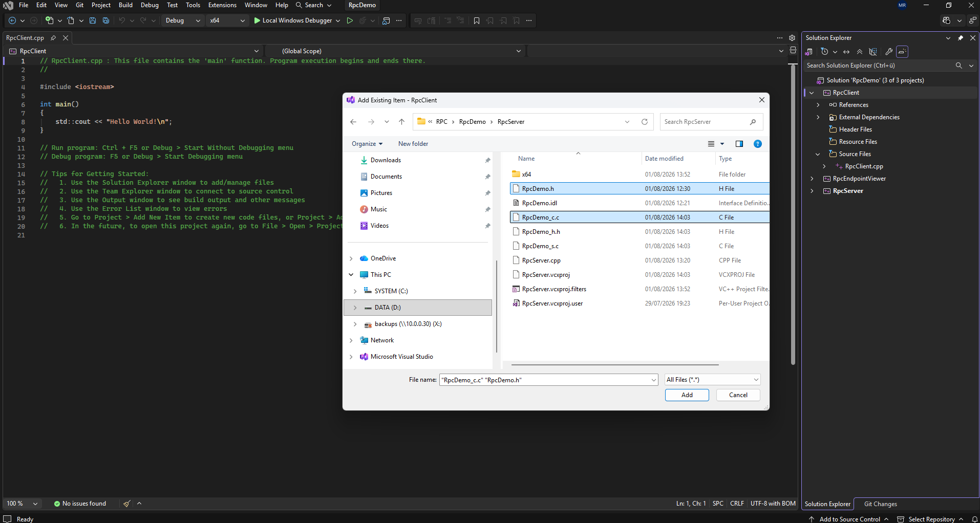Open the Debug menu

tap(150, 5)
